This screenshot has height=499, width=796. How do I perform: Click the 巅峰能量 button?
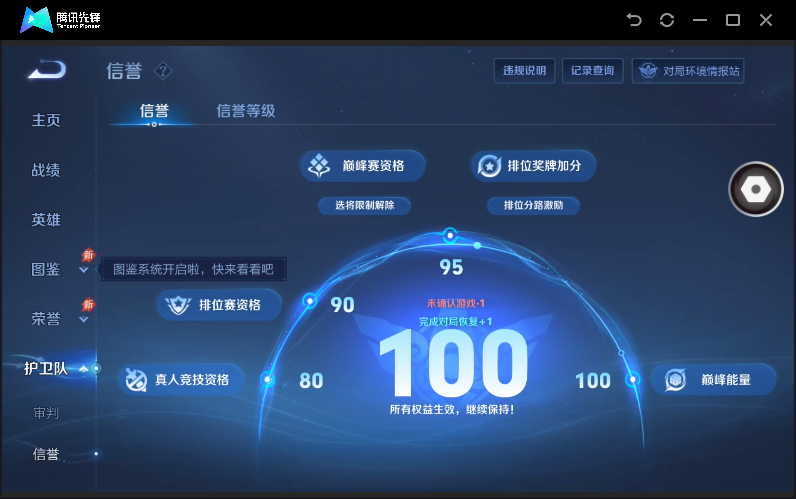(x=713, y=380)
